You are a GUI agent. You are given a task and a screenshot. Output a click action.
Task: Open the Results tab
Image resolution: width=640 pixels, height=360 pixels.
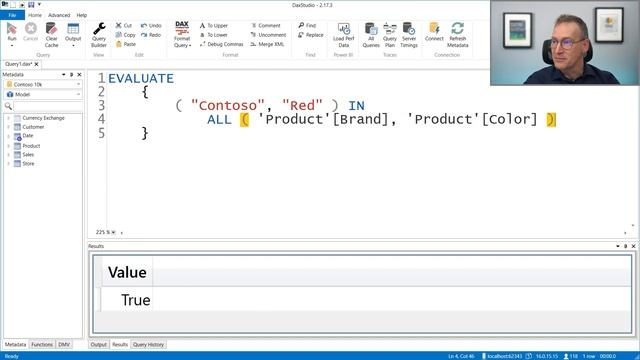click(120, 344)
